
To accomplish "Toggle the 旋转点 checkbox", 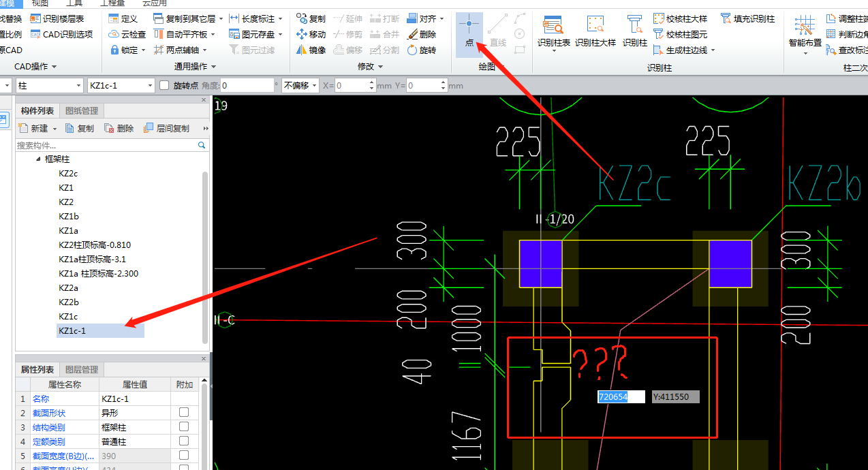I will 164,85.
